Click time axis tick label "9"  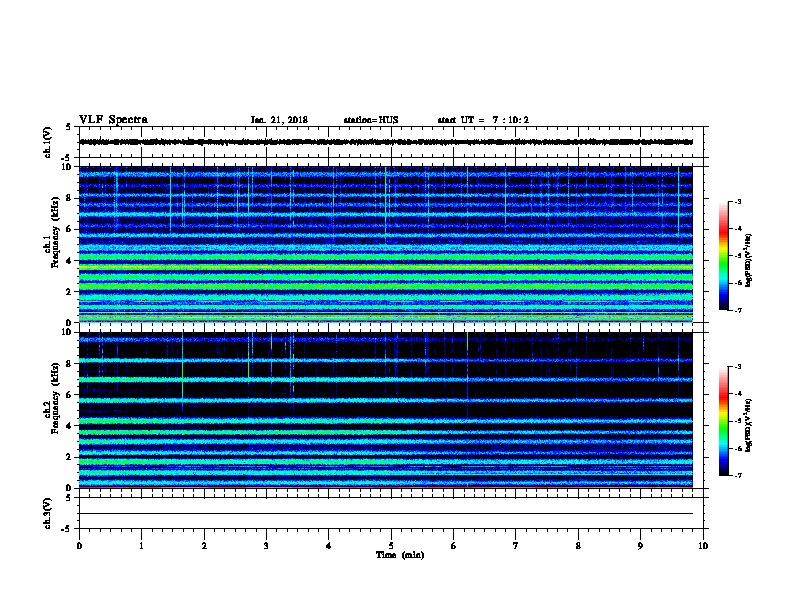(x=640, y=546)
